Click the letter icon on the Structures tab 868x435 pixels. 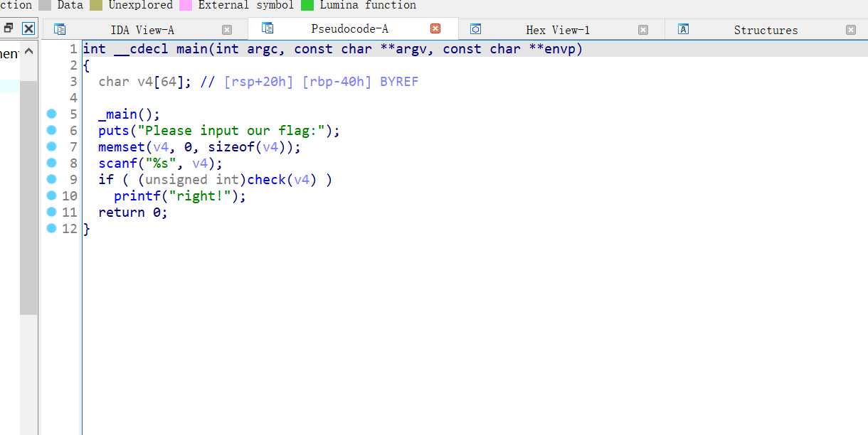pos(682,29)
